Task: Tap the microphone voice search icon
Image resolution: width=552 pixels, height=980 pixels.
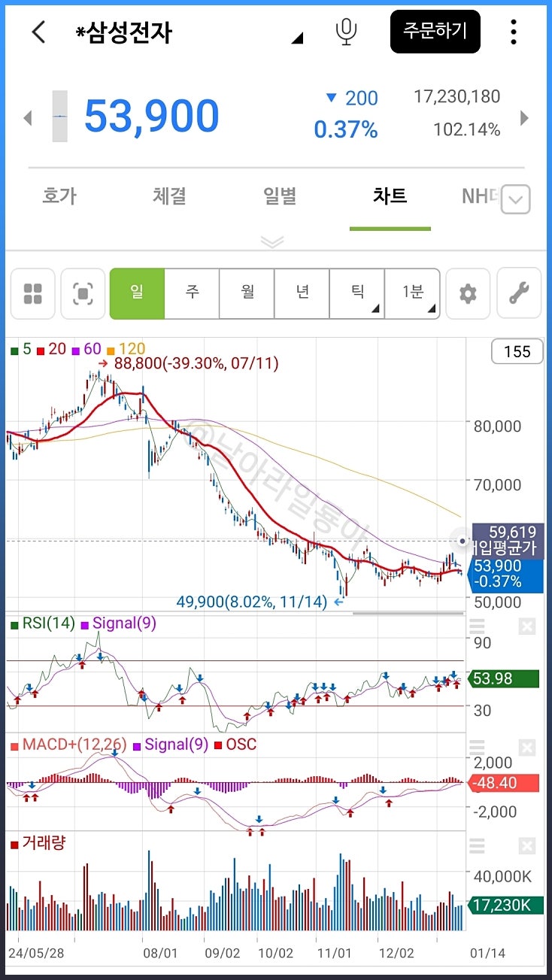Action: [x=346, y=32]
